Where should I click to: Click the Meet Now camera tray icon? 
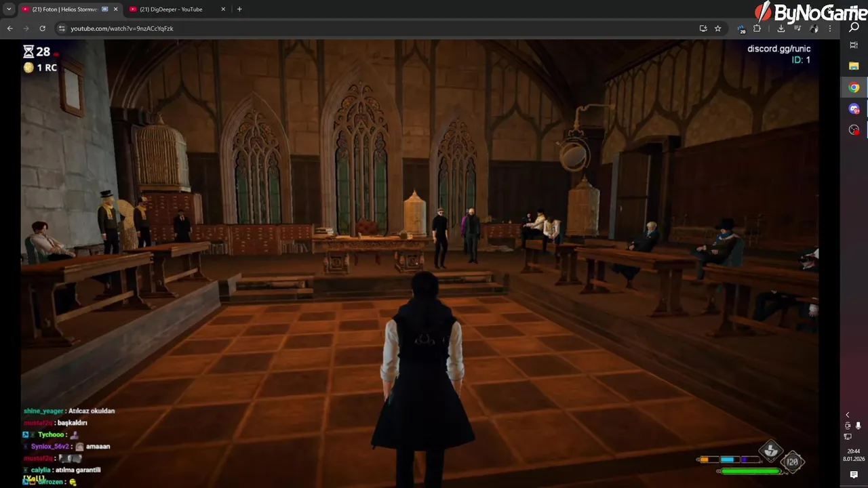click(848, 426)
